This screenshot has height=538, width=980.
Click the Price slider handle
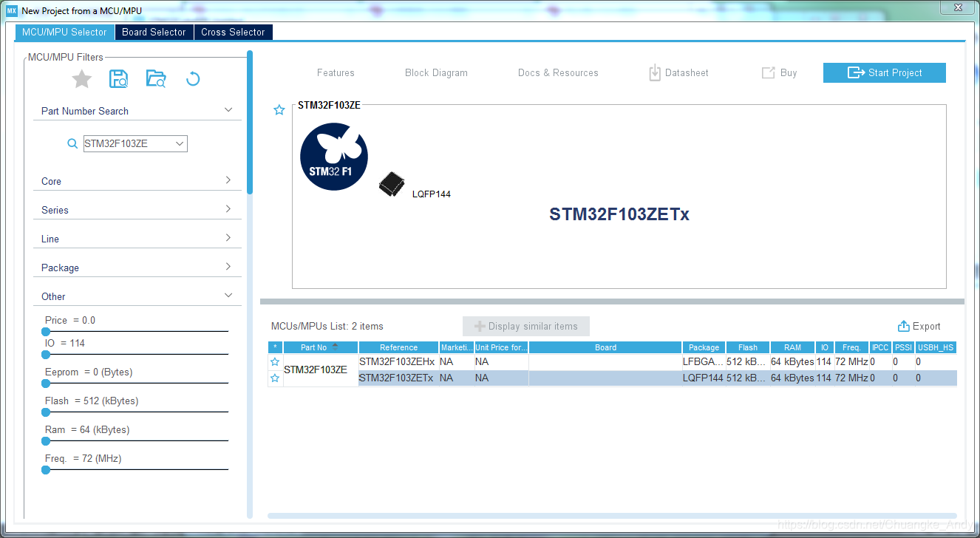[46, 332]
